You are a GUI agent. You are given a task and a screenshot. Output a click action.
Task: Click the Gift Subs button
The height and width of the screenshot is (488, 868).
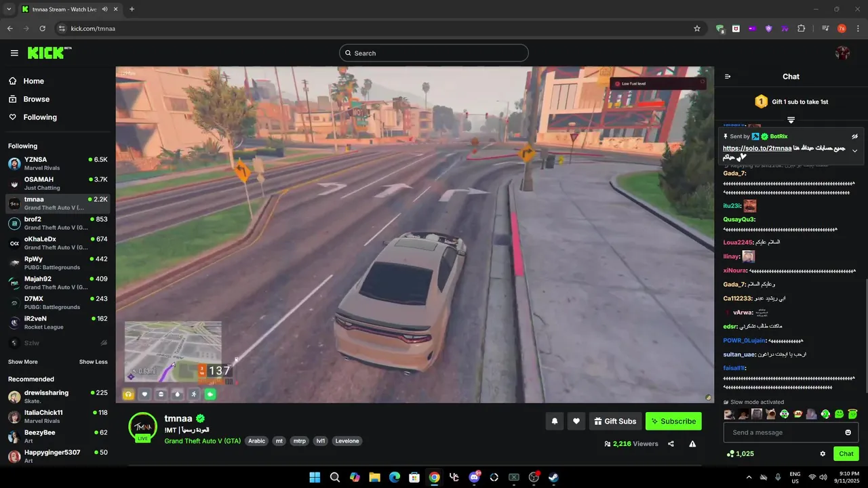(615, 421)
